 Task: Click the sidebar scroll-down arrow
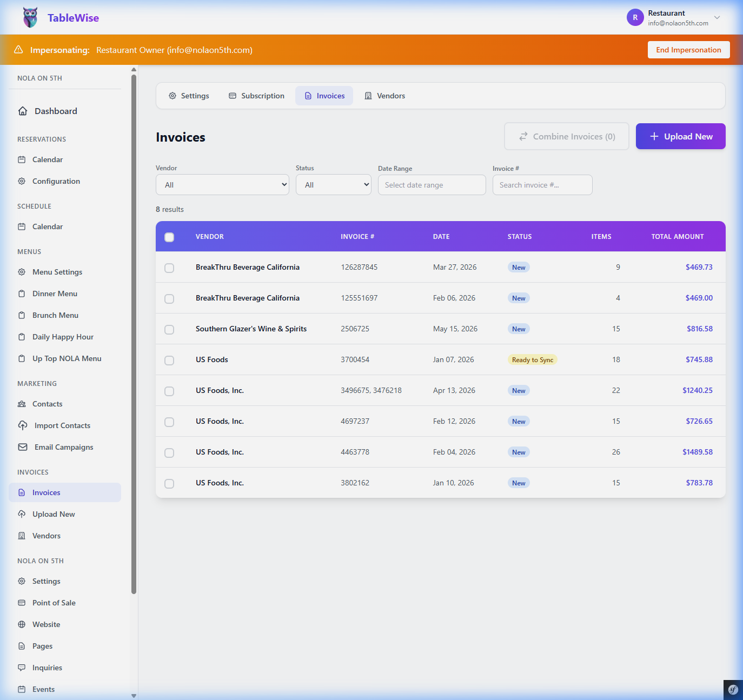[134, 696]
